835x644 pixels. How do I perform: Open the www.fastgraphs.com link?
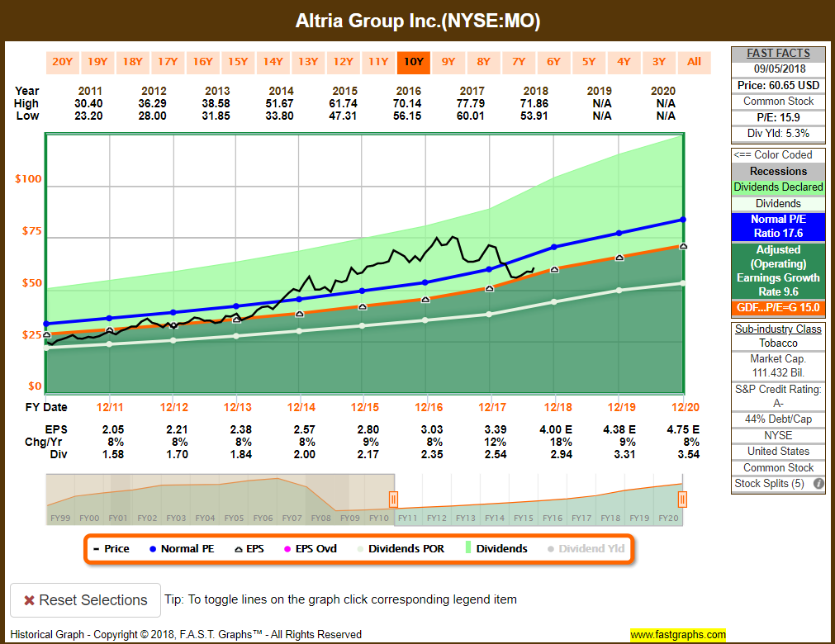pos(677,635)
